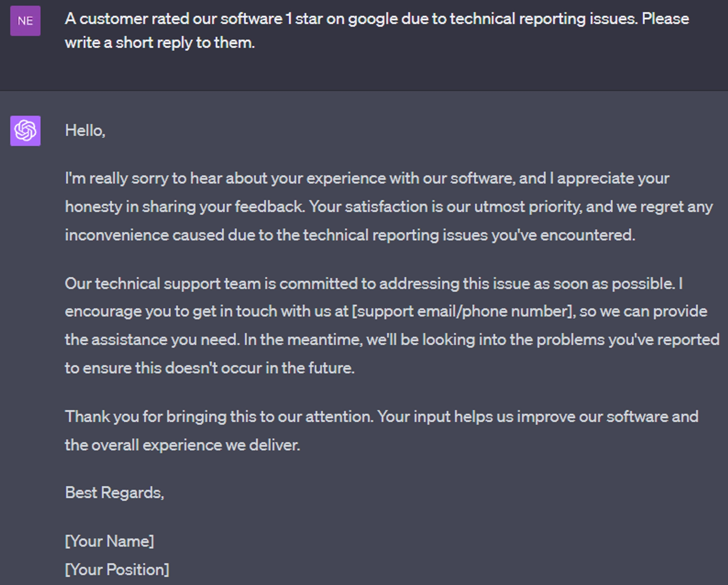Click the ChatGPT logo icon
The width and height of the screenshot is (728, 585).
tap(25, 131)
